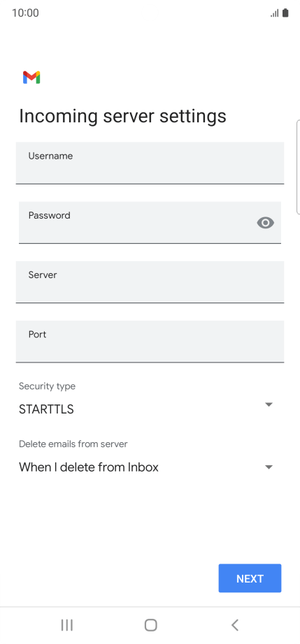Go to home screen via home icon
This screenshot has width=300, height=644.
[151, 625]
